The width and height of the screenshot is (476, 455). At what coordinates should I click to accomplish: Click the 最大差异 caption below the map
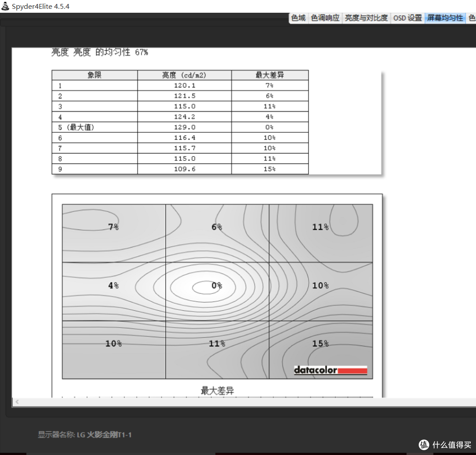click(x=217, y=391)
